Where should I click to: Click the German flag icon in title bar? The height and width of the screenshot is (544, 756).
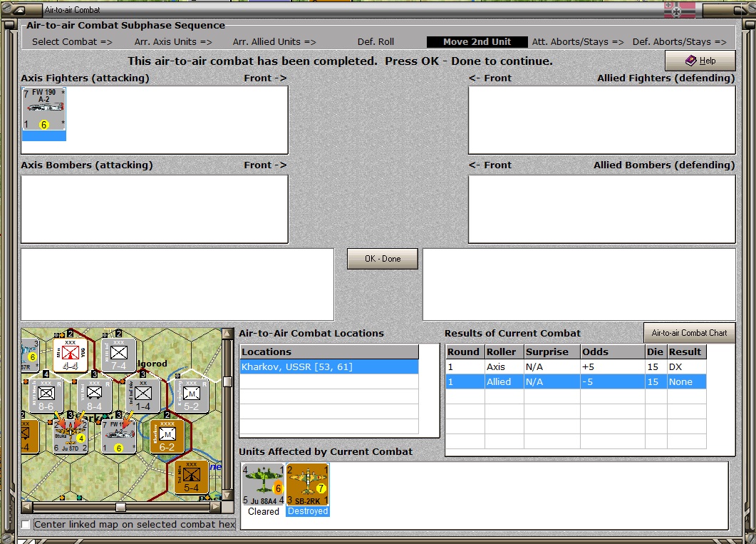(680, 10)
